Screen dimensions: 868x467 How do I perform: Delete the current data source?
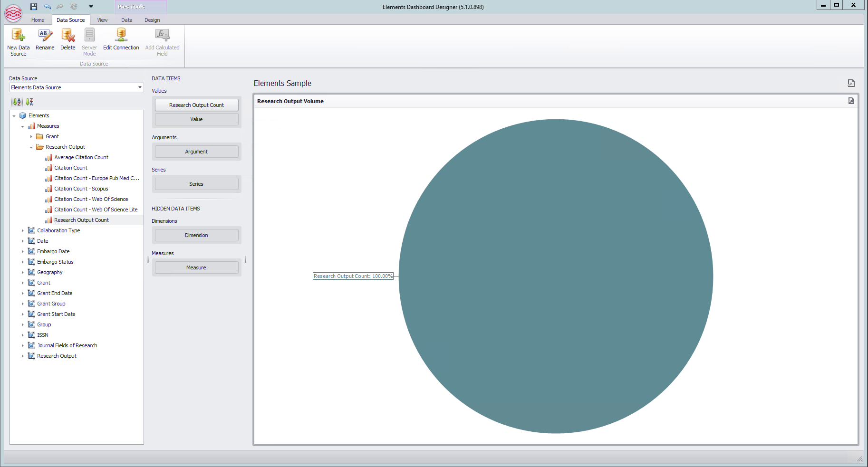pyautogui.click(x=68, y=36)
